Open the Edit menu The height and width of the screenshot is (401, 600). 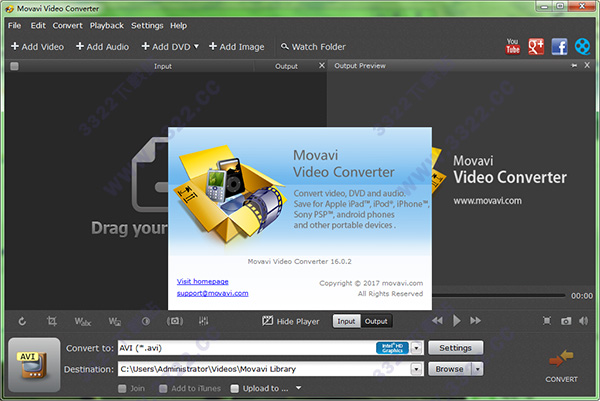click(38, 26)
